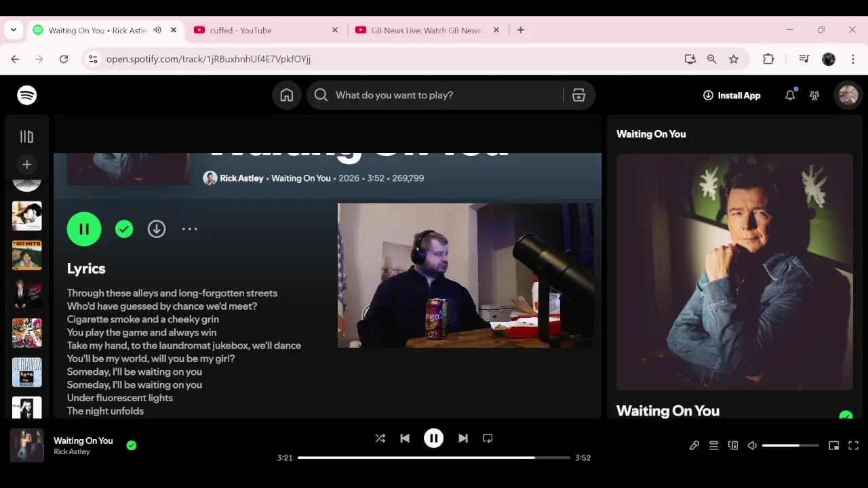Image resolution: width=868 pixels, height=488 pixels.
Task: Mute the Spotify tab audio indicator
Action: (157, 30)
